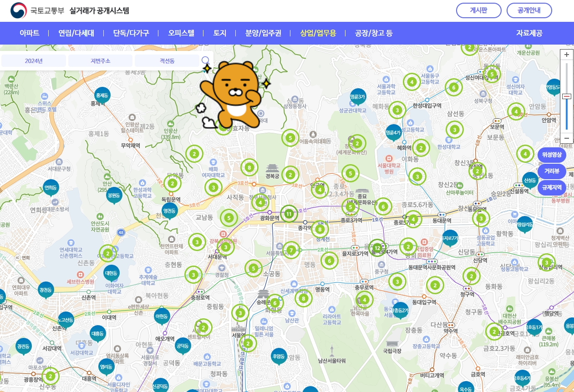Viewport: 574px width, 392px height.
Task: Click the 세브란스병원 map label
Action: click(x=80, y=281)
